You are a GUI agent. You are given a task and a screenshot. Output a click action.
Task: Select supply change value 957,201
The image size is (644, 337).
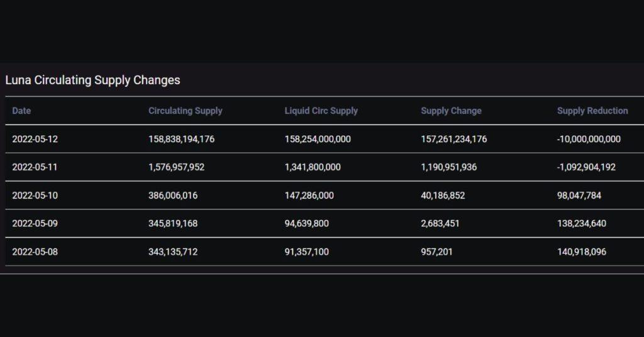tap(438, 251)
